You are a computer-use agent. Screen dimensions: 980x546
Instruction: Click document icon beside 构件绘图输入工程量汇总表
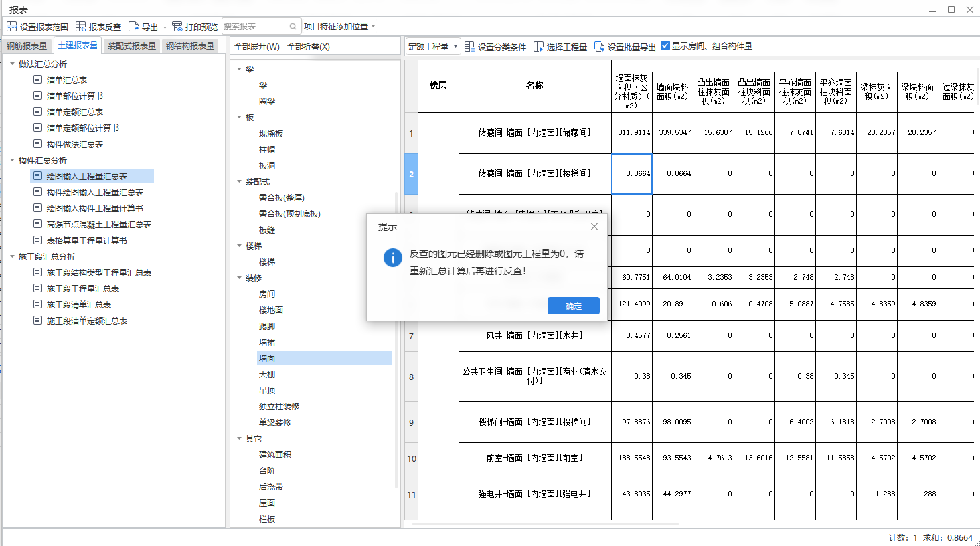[37, 192]
